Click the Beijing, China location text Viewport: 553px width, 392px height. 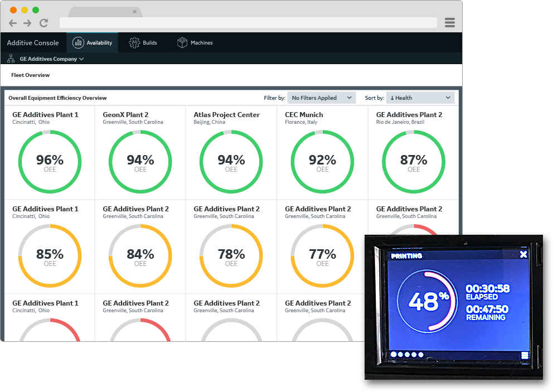point(209,122)
